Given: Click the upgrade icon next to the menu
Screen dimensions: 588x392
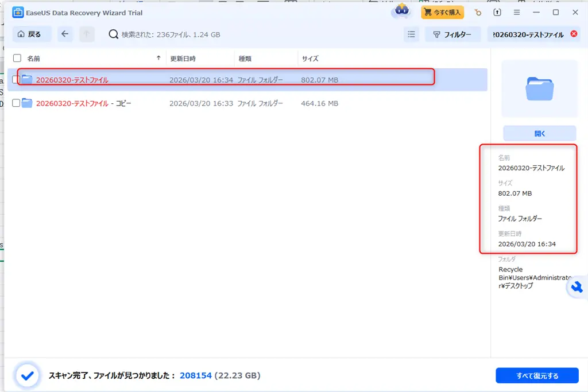Looking at the screenshot, I should [497, 12].
